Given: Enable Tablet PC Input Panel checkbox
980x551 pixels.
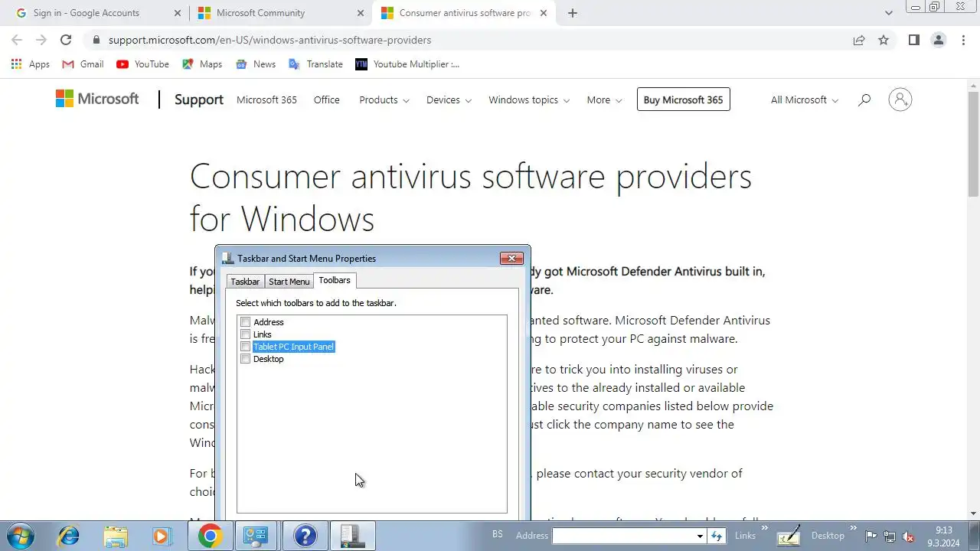Looking at the screenshot, I should tap(246, 347).
